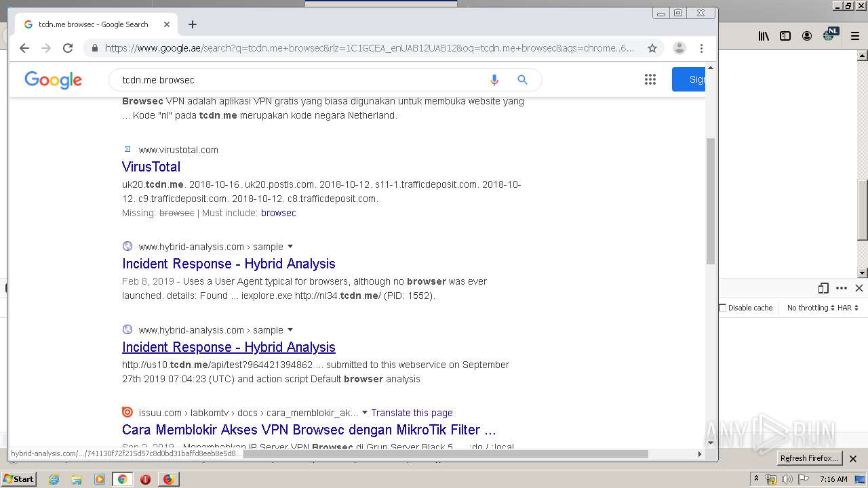
Task: Switch to Firefox taskbar button
Action: pos(168,479)
